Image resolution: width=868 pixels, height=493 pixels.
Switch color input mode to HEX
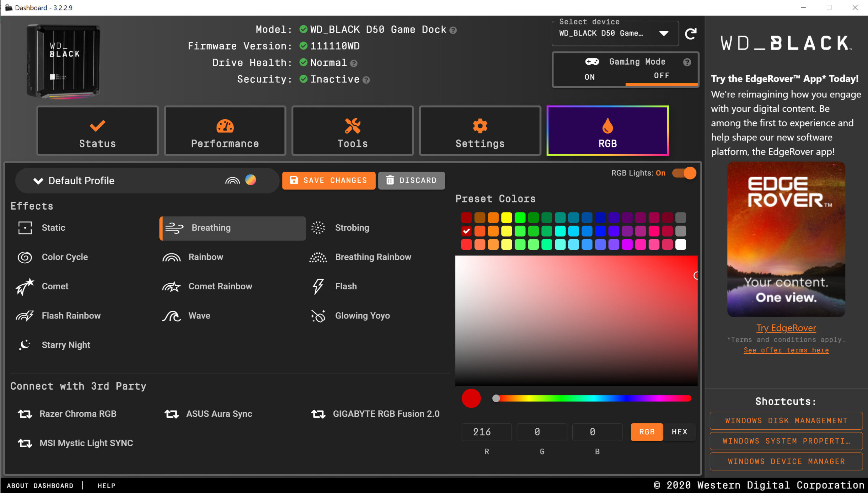click(679, 432)
